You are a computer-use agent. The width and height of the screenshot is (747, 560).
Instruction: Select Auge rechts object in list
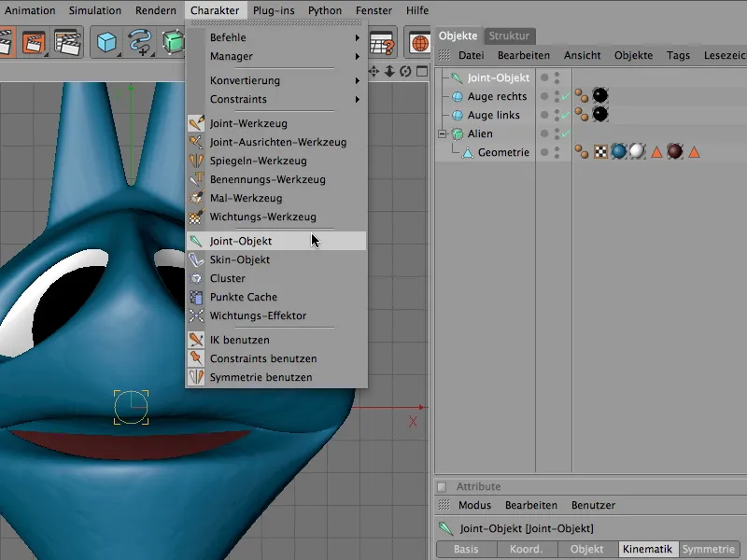point(497,96)
